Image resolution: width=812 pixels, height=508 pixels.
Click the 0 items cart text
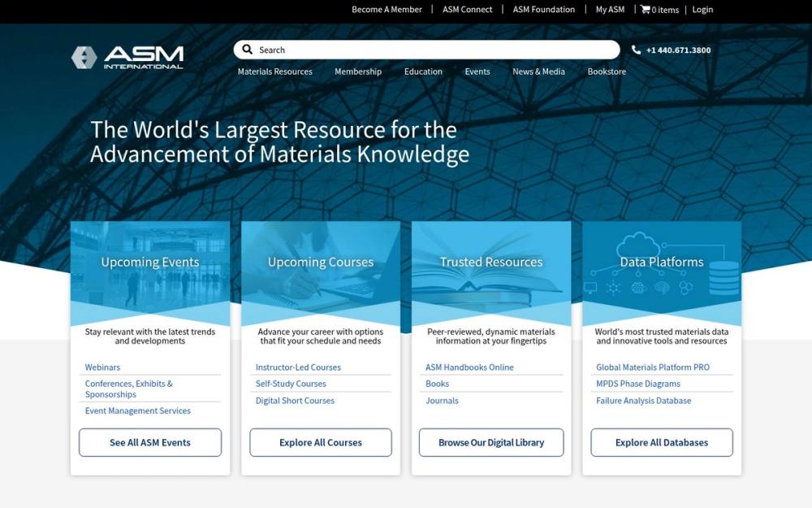tap(665, 10)
